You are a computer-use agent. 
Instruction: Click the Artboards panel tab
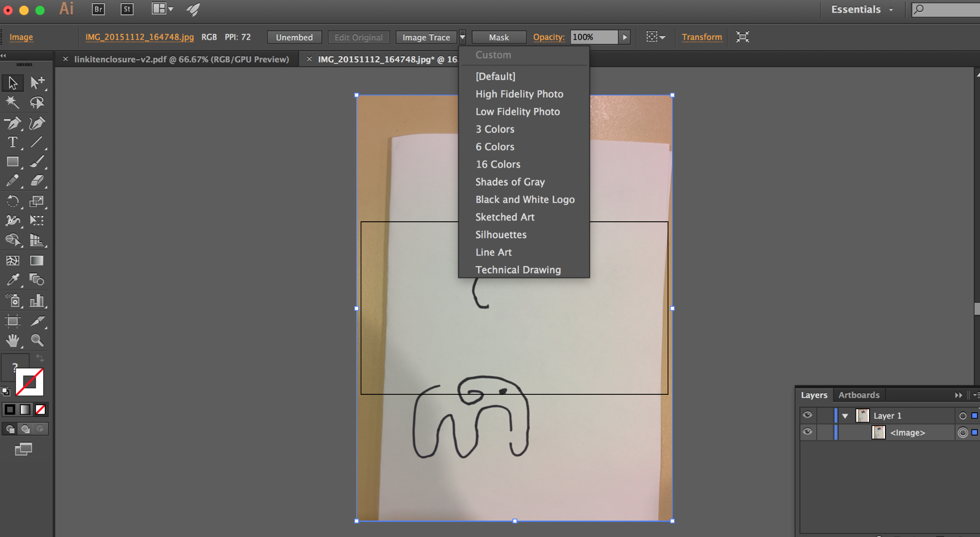(858, 395)
